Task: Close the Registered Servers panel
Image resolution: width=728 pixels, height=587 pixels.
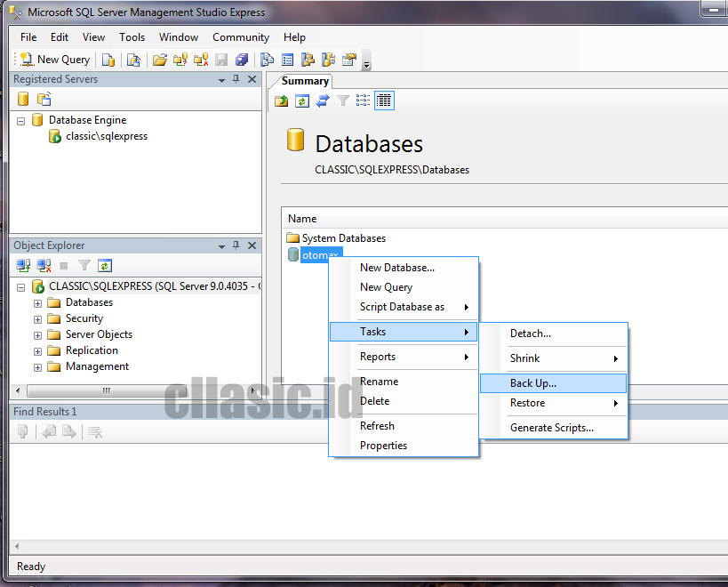Action: point(252,79)
